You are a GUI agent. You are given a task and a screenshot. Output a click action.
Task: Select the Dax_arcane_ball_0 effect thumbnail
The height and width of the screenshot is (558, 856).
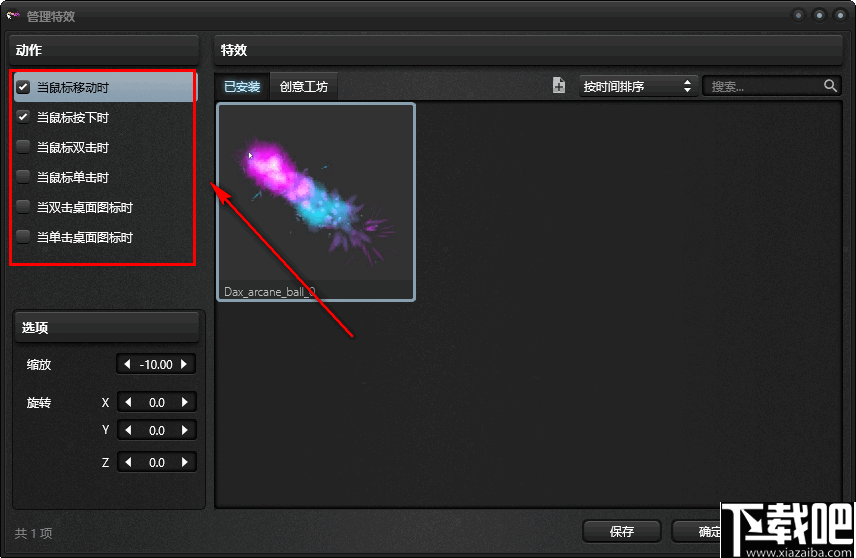click(x=316, y=201)
